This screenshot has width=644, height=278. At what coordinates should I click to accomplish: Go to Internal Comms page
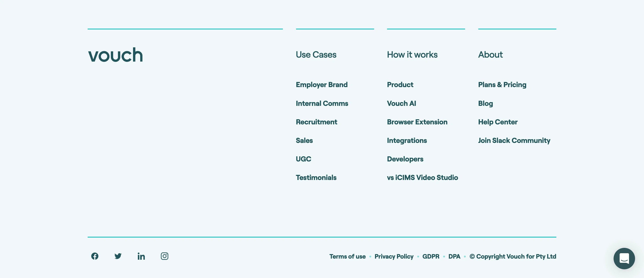click(x=322, y=103)
